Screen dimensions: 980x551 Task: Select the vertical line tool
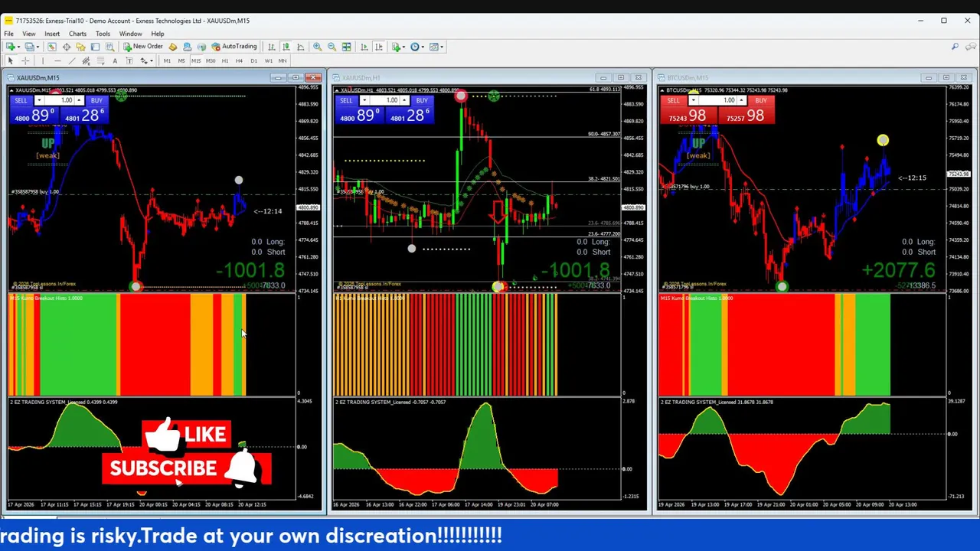[43, 61]
